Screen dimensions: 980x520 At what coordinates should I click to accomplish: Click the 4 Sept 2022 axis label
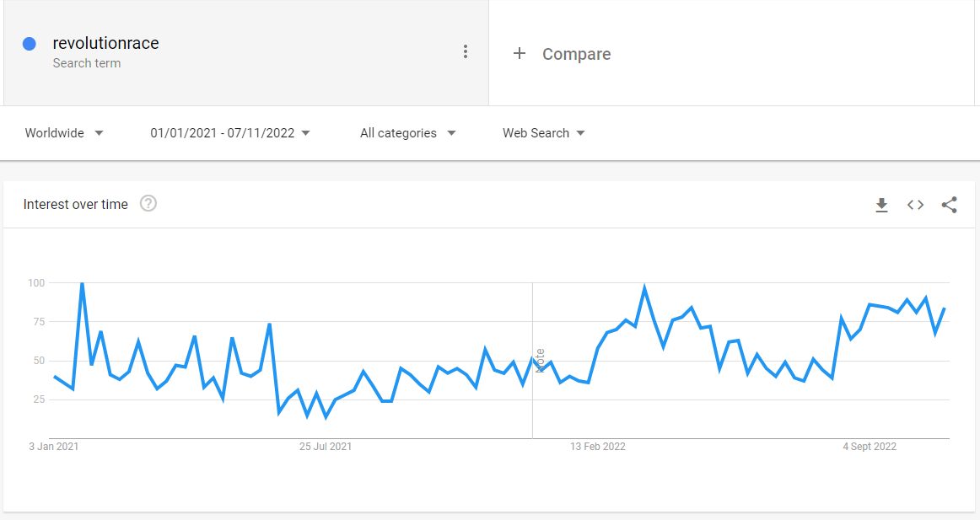pyautogui.click(x=870, y=447)
